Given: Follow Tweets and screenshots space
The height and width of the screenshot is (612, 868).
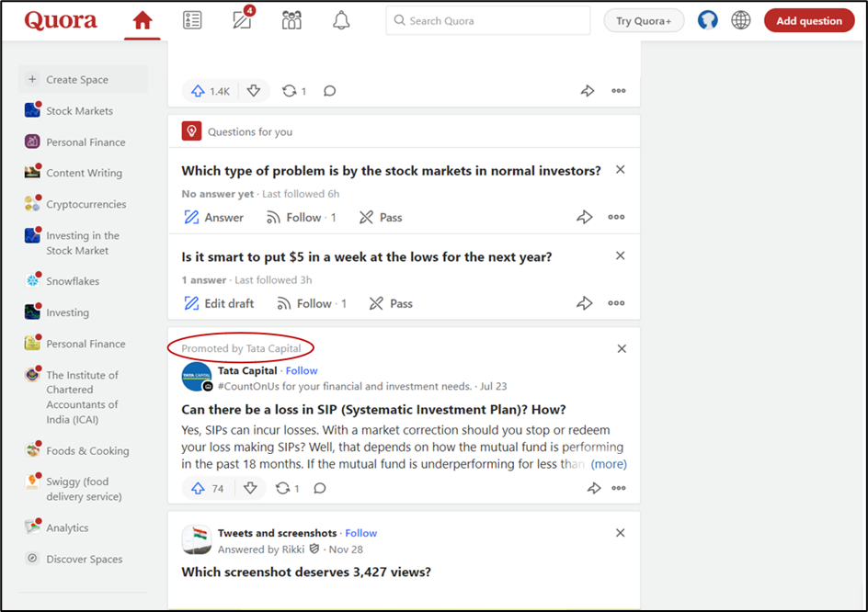Looking at the screenshot, I should point(361,533).
